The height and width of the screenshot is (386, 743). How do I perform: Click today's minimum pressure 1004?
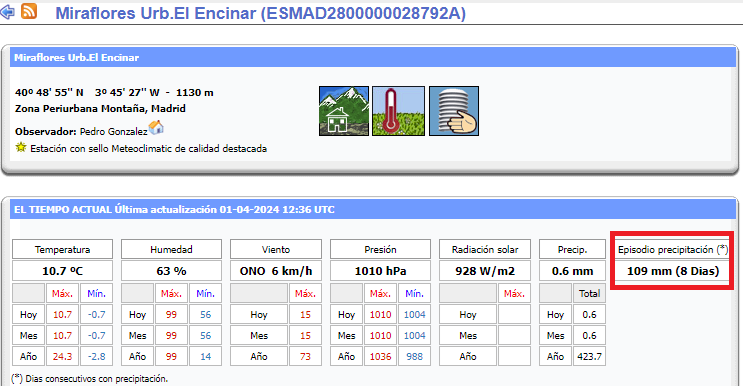tap(414, 314)
